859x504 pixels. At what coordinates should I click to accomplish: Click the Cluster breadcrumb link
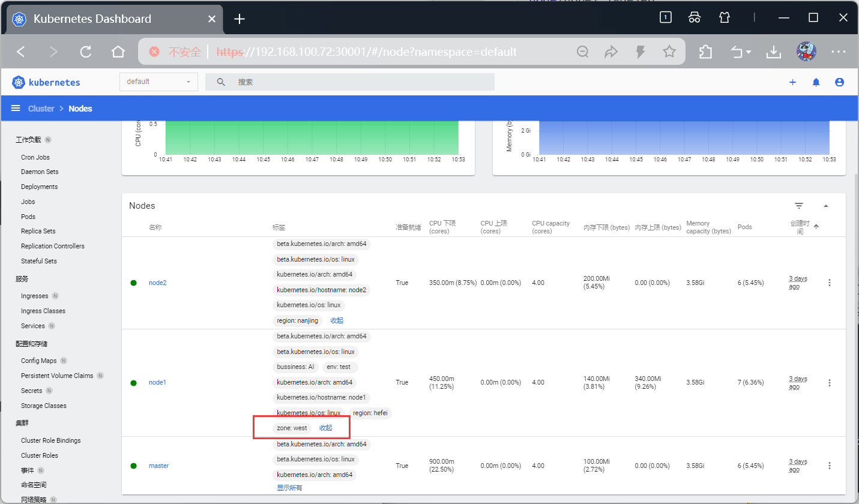41,109
